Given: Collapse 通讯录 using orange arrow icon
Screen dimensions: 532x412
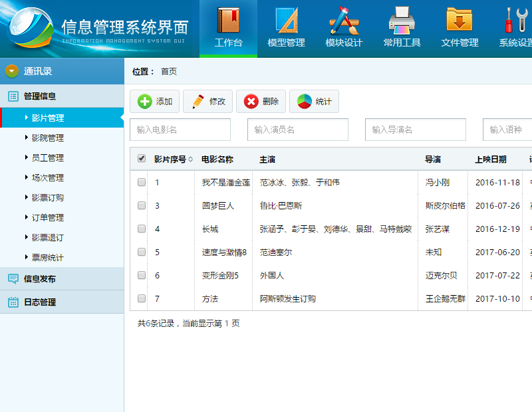Looking at the screenshot, I should tap(12, 71).
